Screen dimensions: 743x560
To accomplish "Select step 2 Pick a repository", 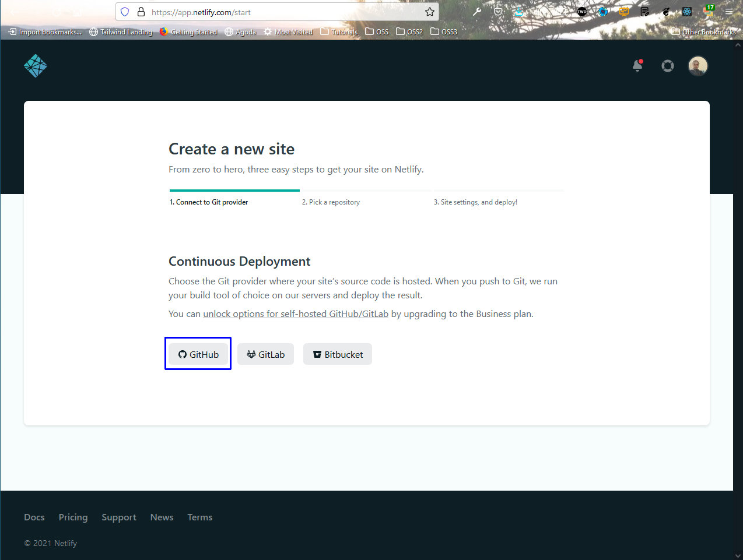I will click(331, 202).
